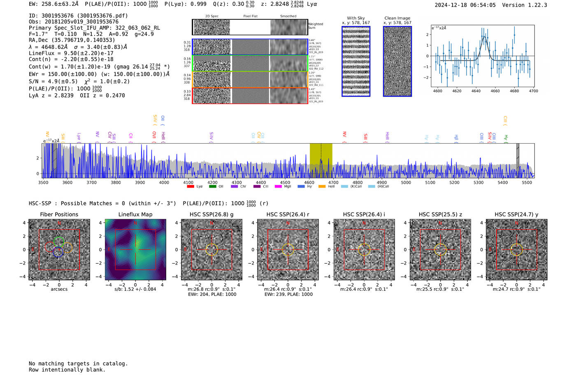Click the Obs: 20181205v019_3001953676 text
This screenshot has width=576, height=392.
[x=74, y=22]
